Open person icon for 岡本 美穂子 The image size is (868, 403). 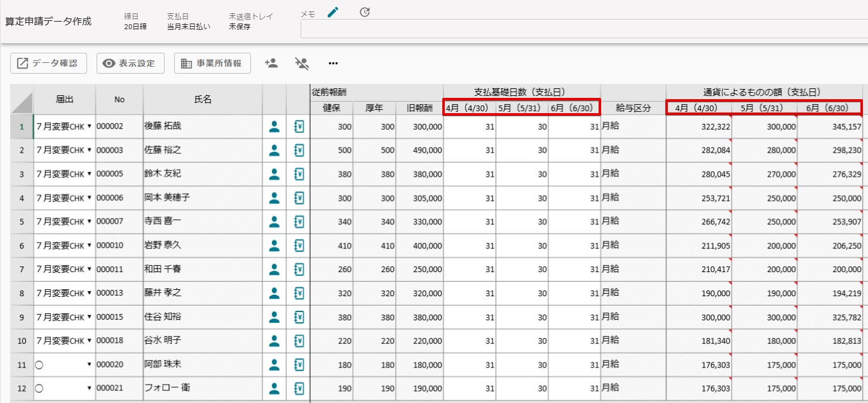coord(275,198)
